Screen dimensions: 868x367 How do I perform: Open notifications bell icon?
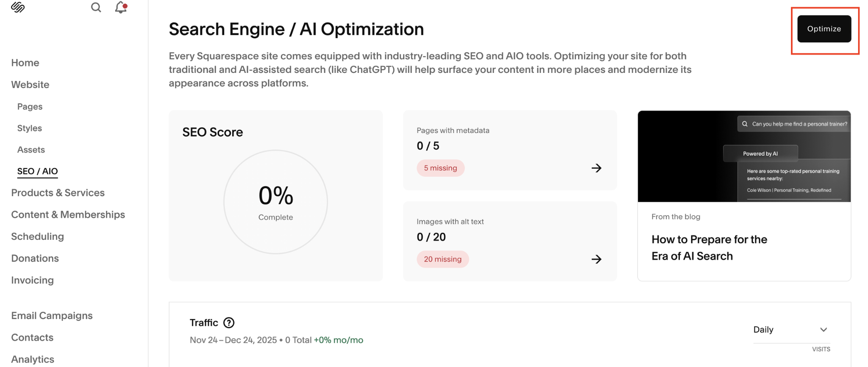[121, 7]
